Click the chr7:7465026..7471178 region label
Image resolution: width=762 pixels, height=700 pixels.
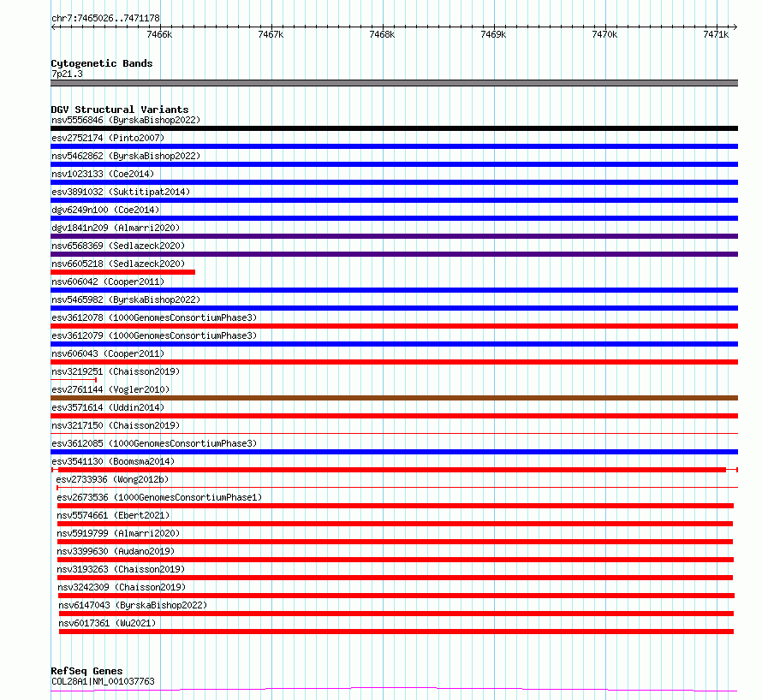[105, 18]
